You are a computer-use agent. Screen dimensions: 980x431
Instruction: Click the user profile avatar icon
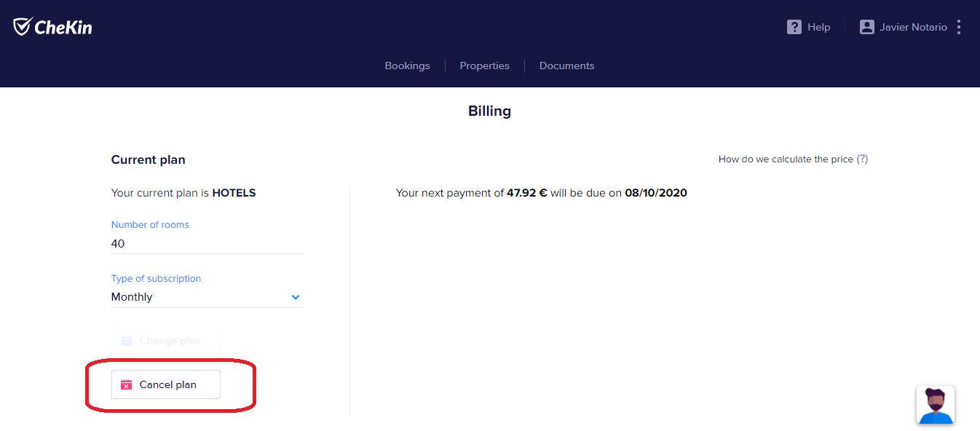pos(866,27)
